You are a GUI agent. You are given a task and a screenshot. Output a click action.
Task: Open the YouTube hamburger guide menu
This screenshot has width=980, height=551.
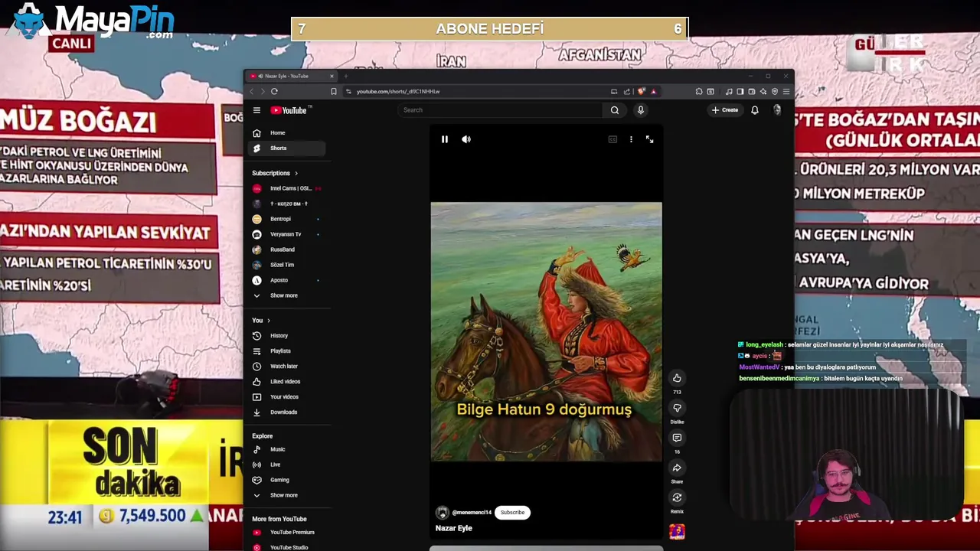coord(256,110)
